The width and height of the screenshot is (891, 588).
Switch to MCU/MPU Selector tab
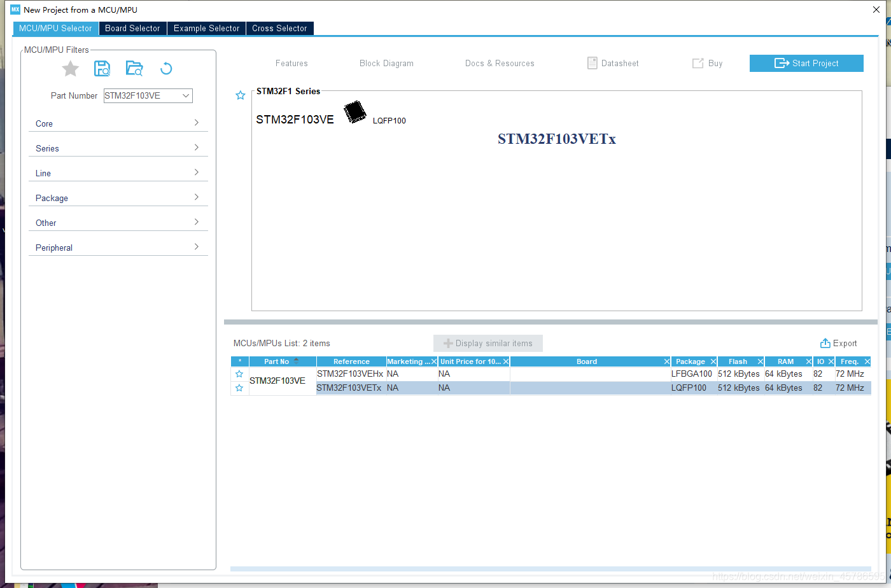(x=55, y=29)
